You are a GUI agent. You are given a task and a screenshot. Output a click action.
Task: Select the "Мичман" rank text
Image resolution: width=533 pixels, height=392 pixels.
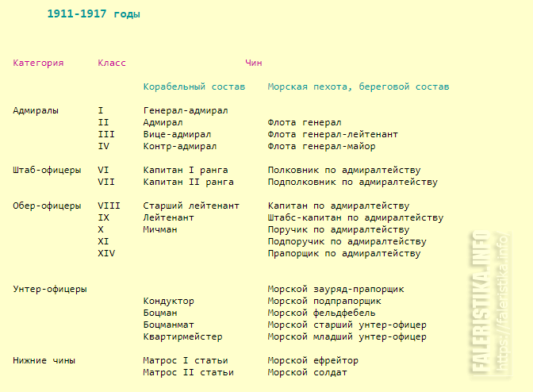pyautogui.click(x=160, y=229)
